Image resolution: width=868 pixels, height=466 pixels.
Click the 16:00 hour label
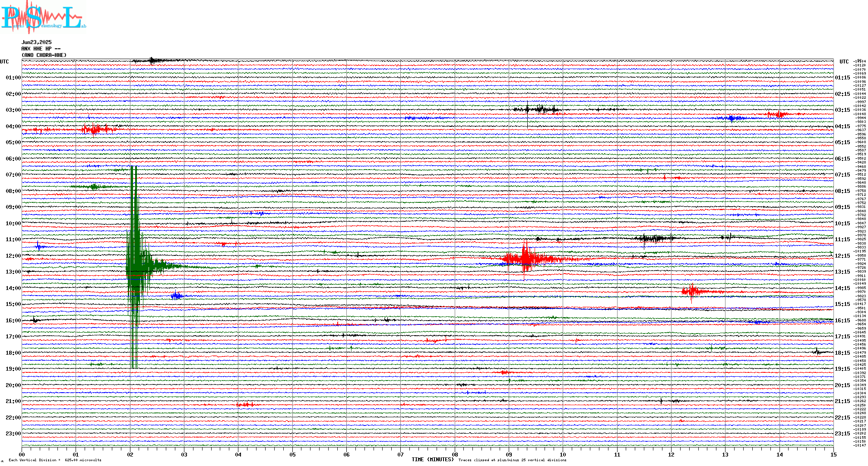pos(13,321)
